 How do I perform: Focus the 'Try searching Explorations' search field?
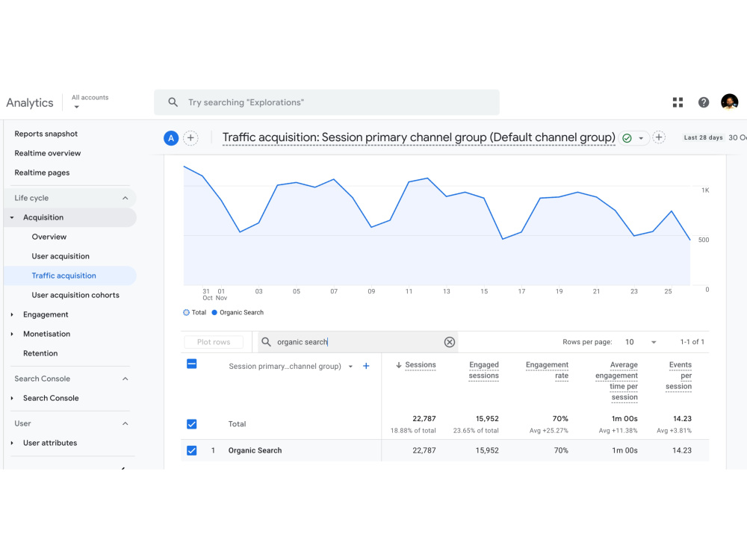click(326, 102)
